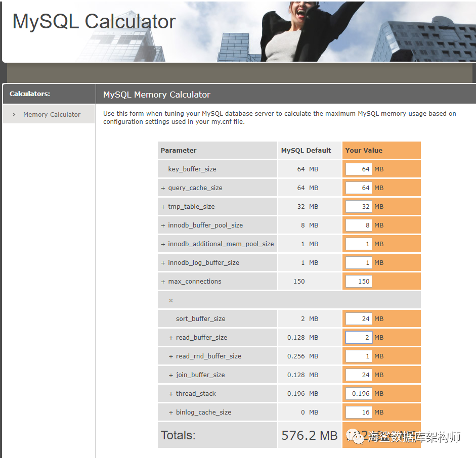This screenshot has height=458, width=476.
Task: Click the thread_stack parameter label
Action: 196,394
